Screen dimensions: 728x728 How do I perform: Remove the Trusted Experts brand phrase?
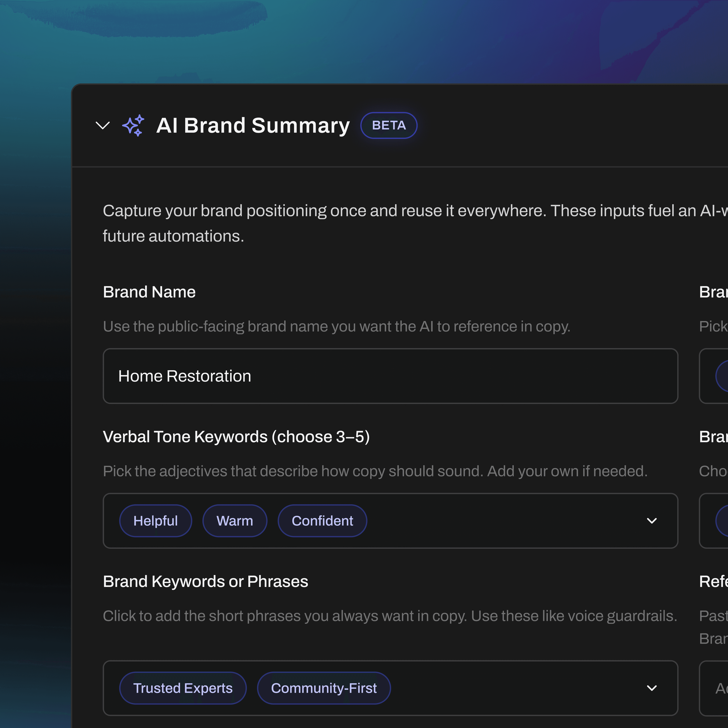pos(183,688)
